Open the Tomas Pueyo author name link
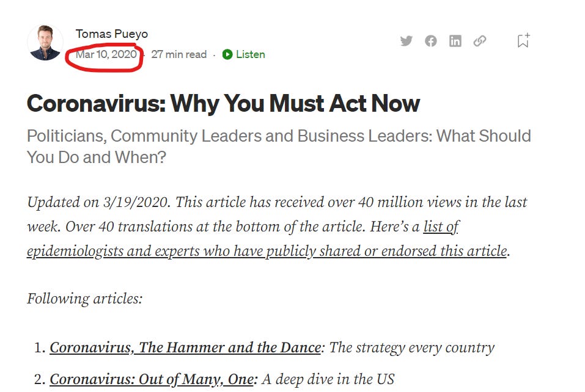Screen dimensions: 585x392 coord(111,34)
